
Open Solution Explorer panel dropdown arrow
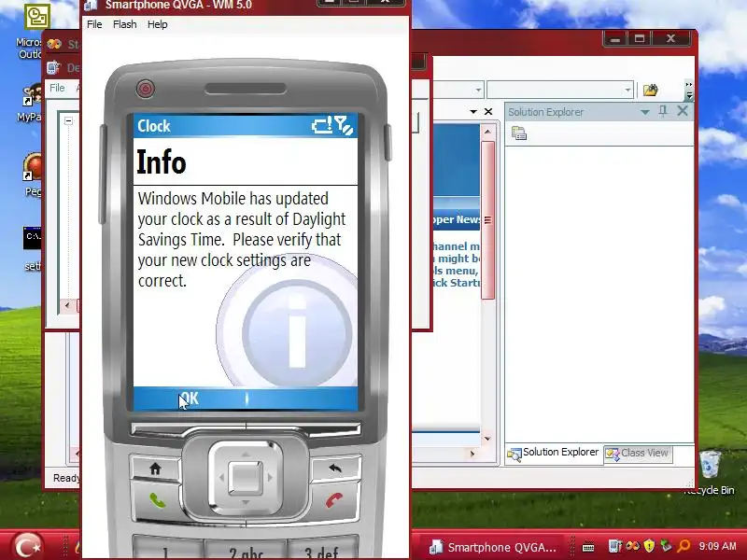tap(644, 112)
